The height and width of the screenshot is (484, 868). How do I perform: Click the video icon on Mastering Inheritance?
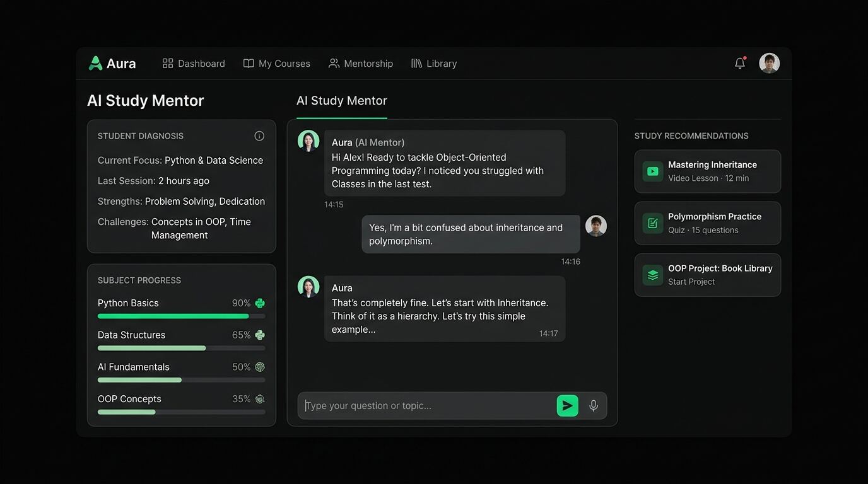tap(653, 171)
